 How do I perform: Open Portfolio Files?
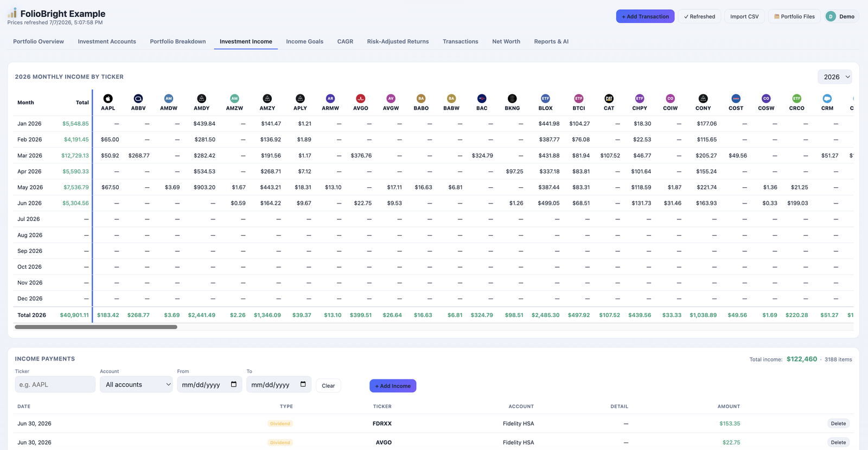[794, 16]
